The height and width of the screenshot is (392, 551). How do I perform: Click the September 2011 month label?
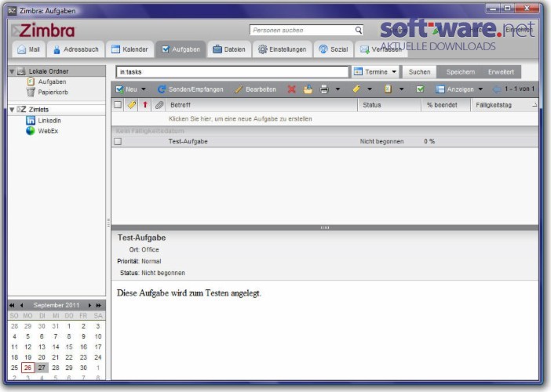click(x=57, y=305)
